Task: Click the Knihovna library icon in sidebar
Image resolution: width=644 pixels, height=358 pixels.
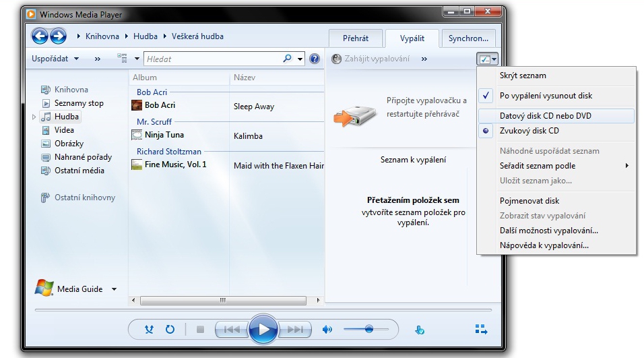Action: point(46,90)
